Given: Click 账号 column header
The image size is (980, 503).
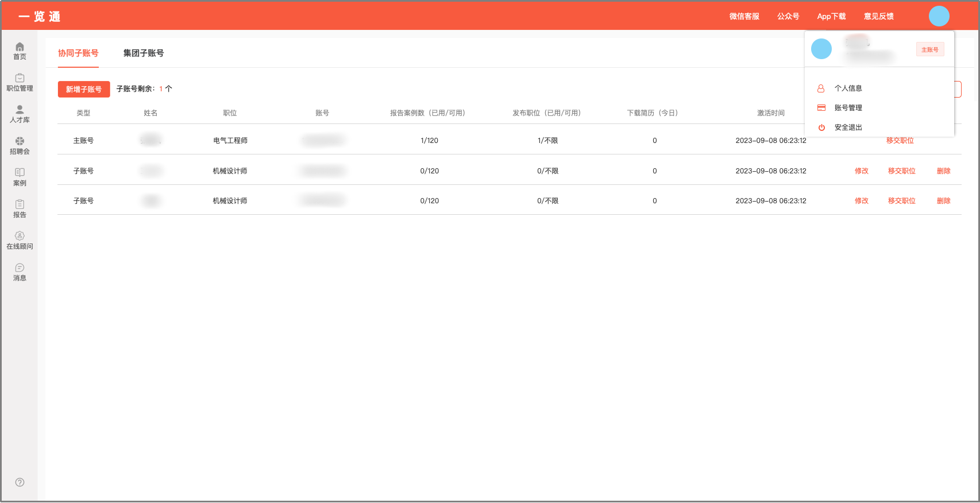Looking at the screenshot, I should click(x=322, y=113).
